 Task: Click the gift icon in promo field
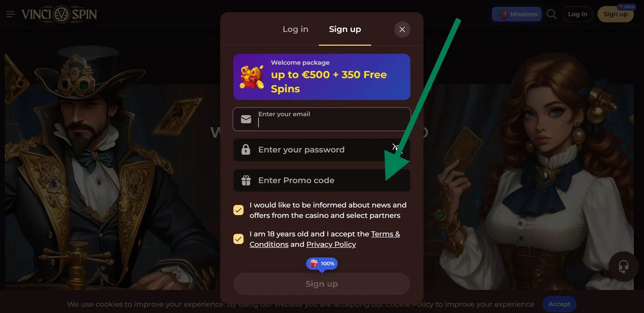pos(246,180)
